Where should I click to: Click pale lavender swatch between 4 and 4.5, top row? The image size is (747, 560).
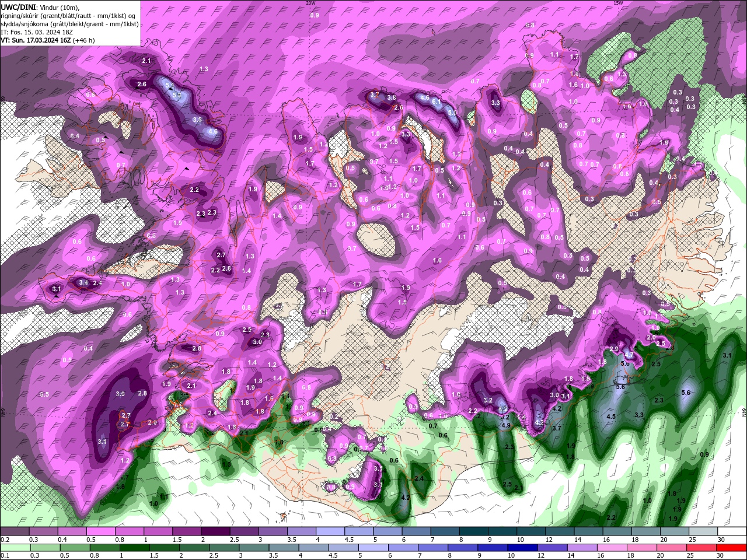tap(330, 531)
